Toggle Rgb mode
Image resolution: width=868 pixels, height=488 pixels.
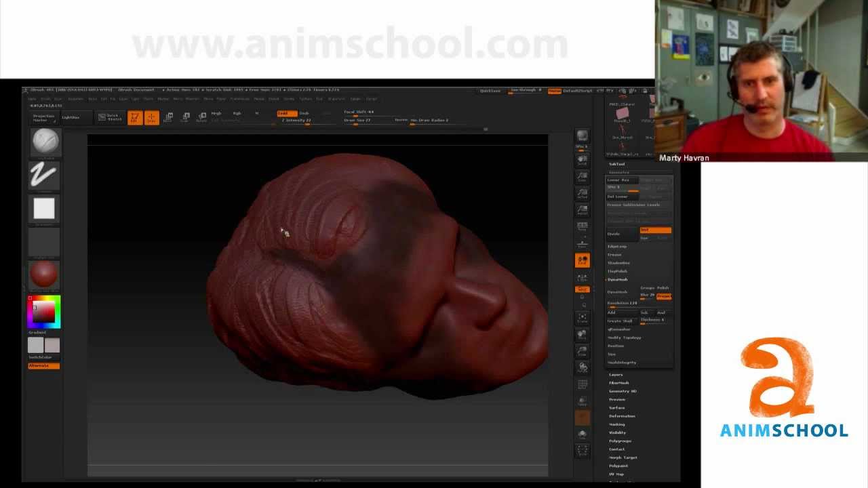(237, 113)
